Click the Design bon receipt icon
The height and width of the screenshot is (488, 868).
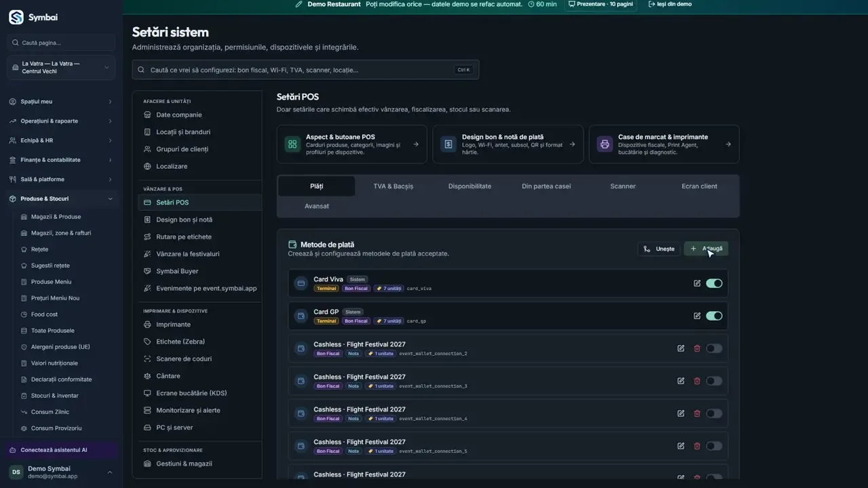448,144
